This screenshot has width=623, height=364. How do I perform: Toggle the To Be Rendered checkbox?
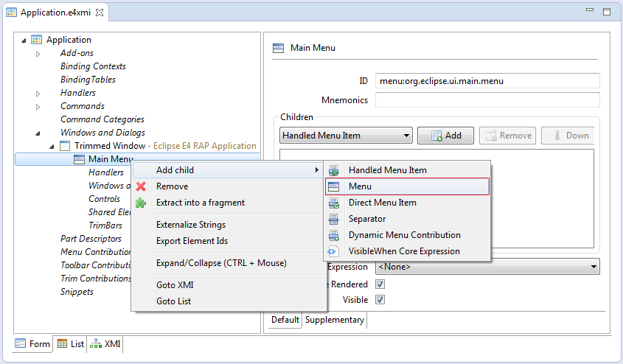point(380,284)
